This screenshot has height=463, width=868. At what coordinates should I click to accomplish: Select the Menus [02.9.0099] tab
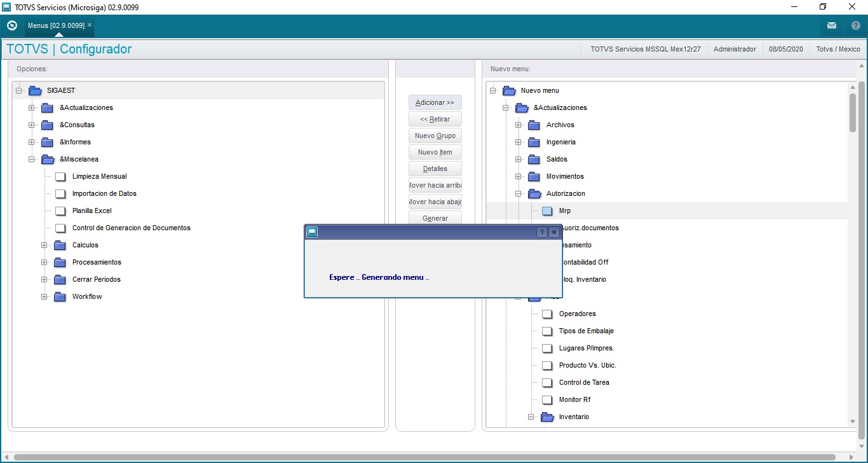click(x=56, y=25)
